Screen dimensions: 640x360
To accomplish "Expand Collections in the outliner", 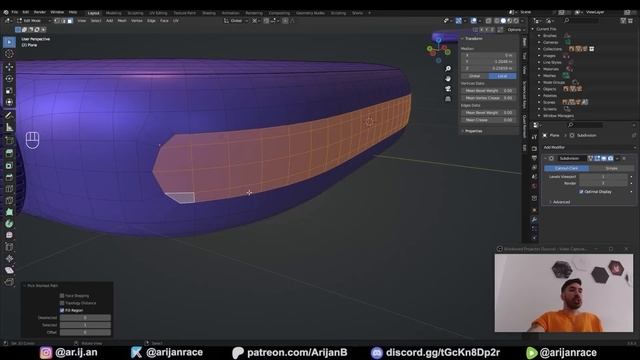I will point(539,49).
